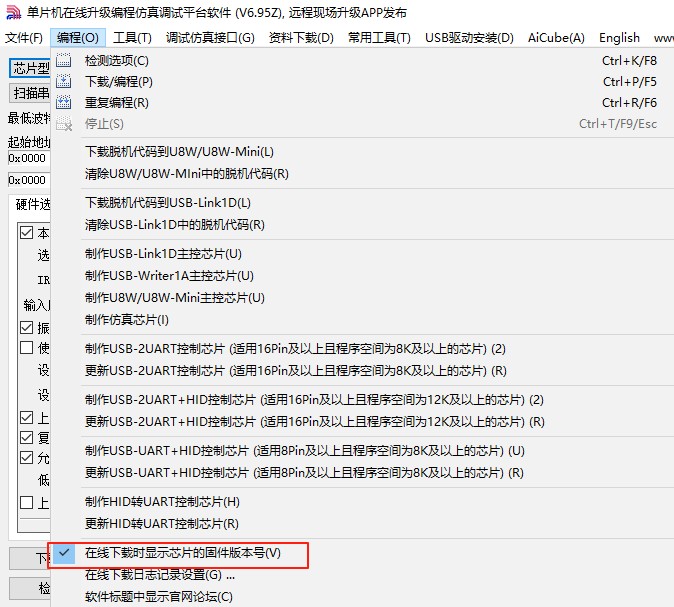Screen dimensions: 674x607
Task: Open the 常用工具(T) menu
Action: tap(379, 38)
